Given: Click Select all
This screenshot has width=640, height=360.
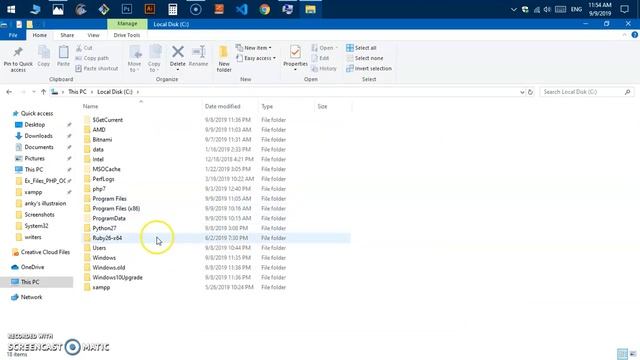Looking at the screenshot, I should pyautogui.click(x=361, y=48).
